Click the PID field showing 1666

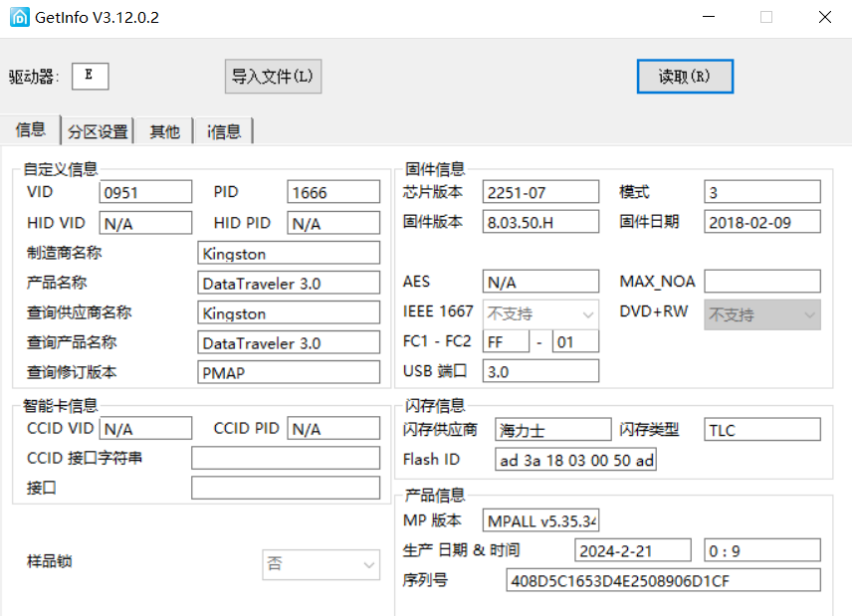pyautogui.click(x=333, y=192)
